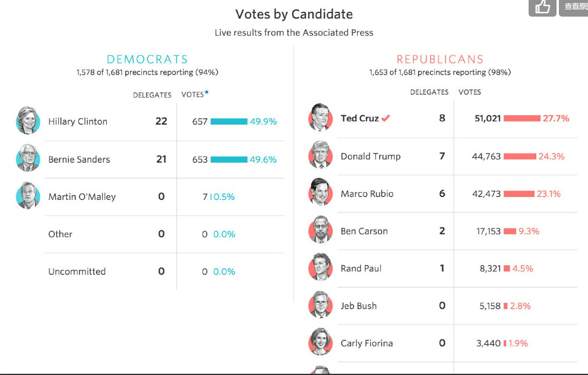
Task: Click Ben Carson's portrait avatar
Action: click(321, 230)
